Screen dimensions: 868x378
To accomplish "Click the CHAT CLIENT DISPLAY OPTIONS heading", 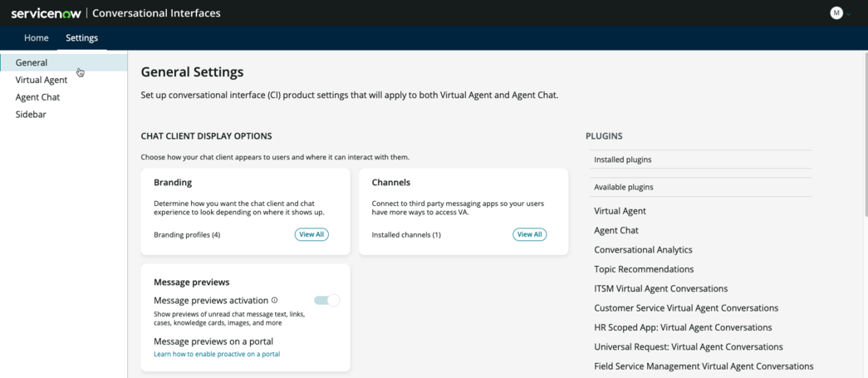I will pos(207,135).
